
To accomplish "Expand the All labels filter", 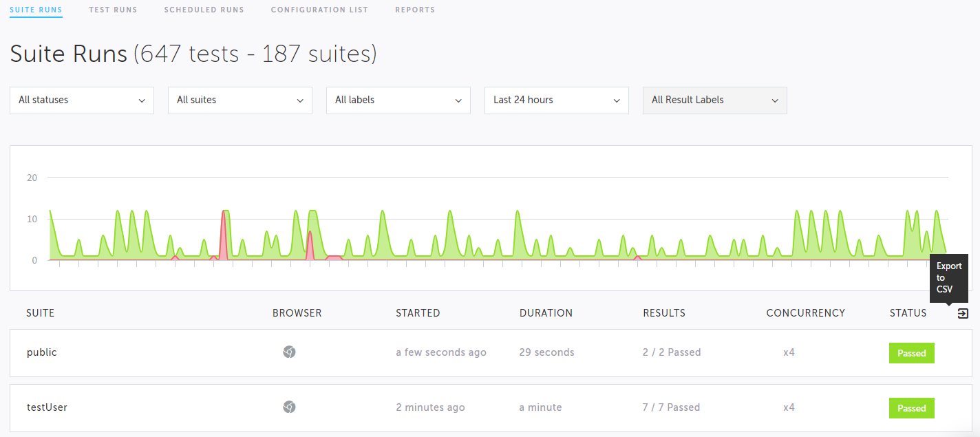I will [x=398, y=100].
